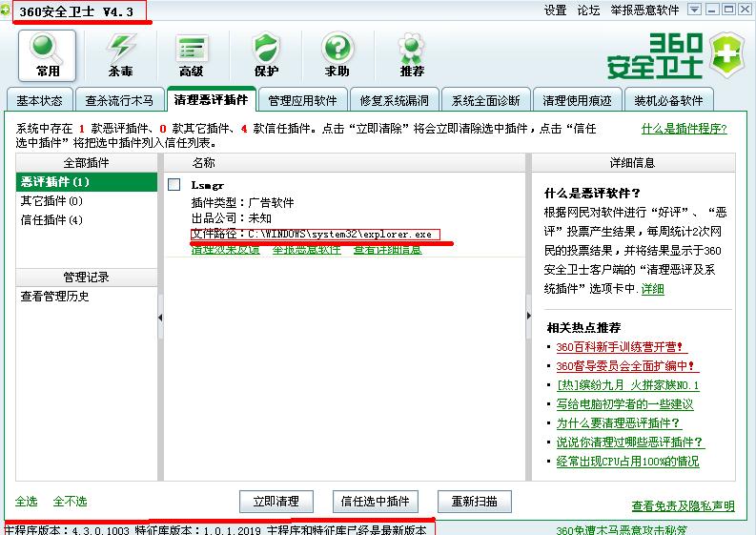
Task: Click the 详细信息 panel header
Action: [x=633, y=162]
